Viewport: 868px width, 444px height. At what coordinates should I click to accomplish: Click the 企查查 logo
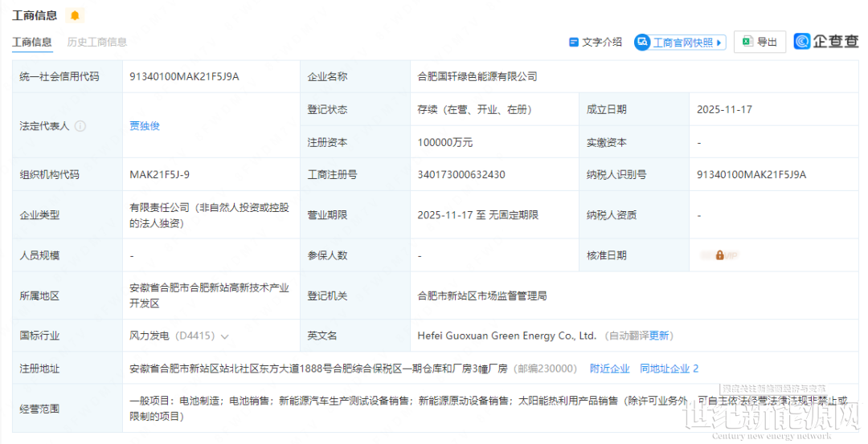coord(825,42)
